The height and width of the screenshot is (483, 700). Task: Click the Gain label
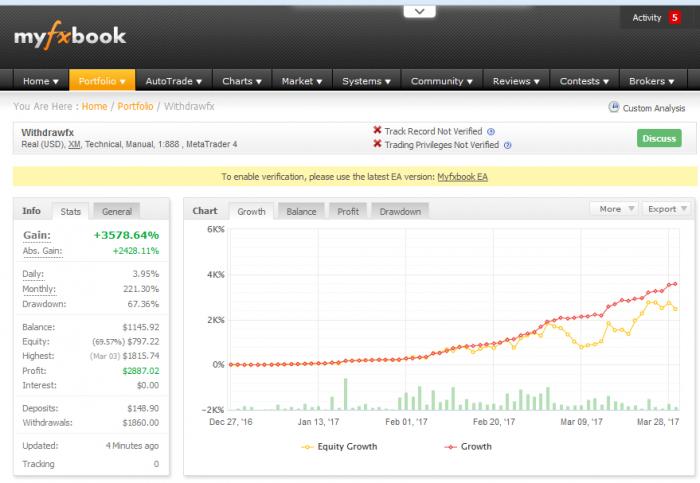pyautogui.click(x=37, y=235)
